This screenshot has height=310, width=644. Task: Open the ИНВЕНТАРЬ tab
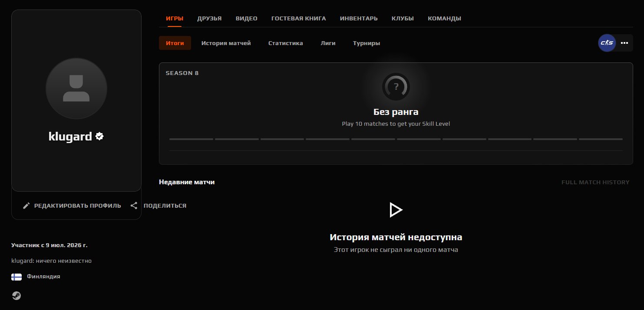(x=359, y=19)
